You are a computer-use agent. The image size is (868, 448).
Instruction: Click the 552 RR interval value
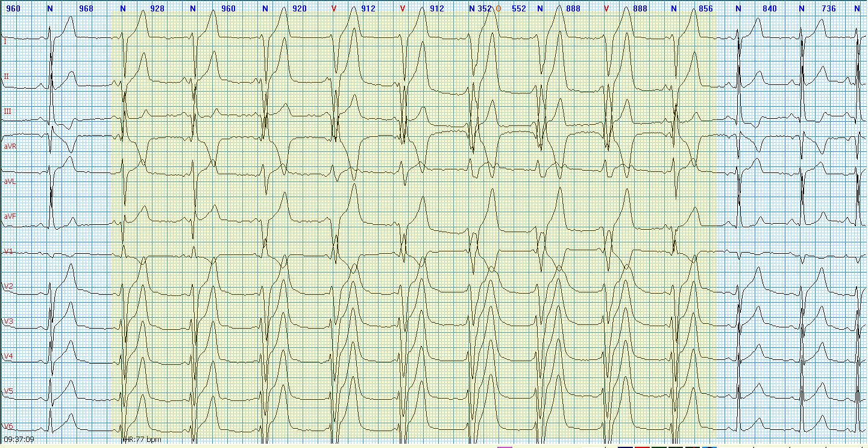point(519,8)
